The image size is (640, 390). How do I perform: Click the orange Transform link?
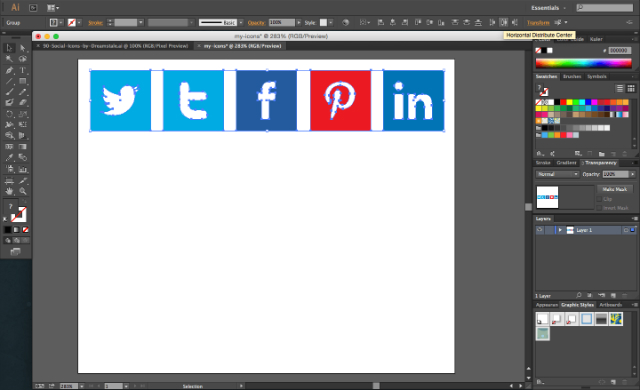(538, 22)
